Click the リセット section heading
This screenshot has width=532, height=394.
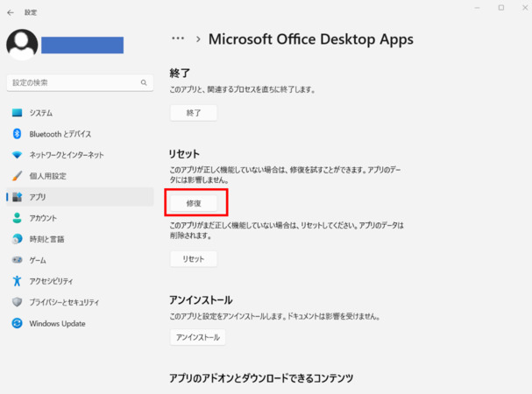click(184, 153)
